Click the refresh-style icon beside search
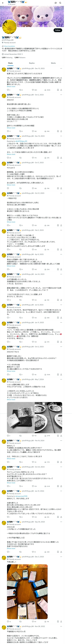The image size is (72, 644). pos(55,3)
